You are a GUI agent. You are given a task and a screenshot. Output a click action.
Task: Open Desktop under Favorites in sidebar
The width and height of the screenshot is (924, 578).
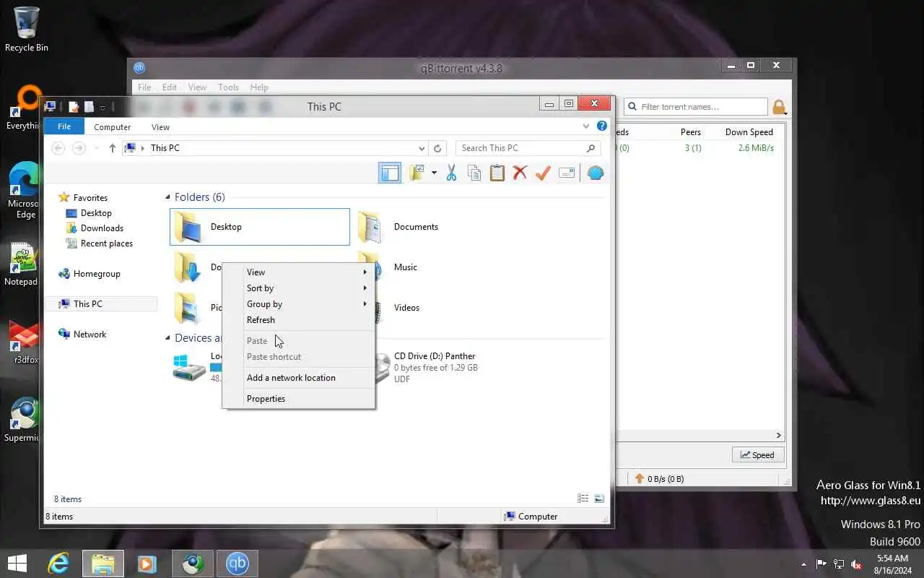tap(96, 213)
